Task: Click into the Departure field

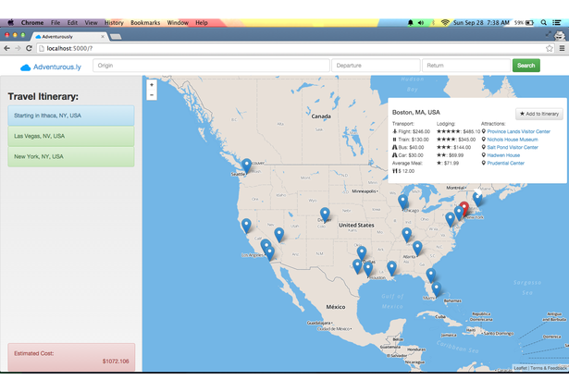Action: point(376,66)
